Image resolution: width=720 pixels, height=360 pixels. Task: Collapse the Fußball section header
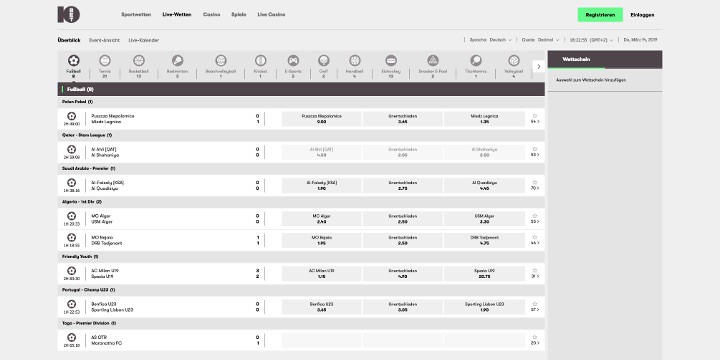[301, 90]
